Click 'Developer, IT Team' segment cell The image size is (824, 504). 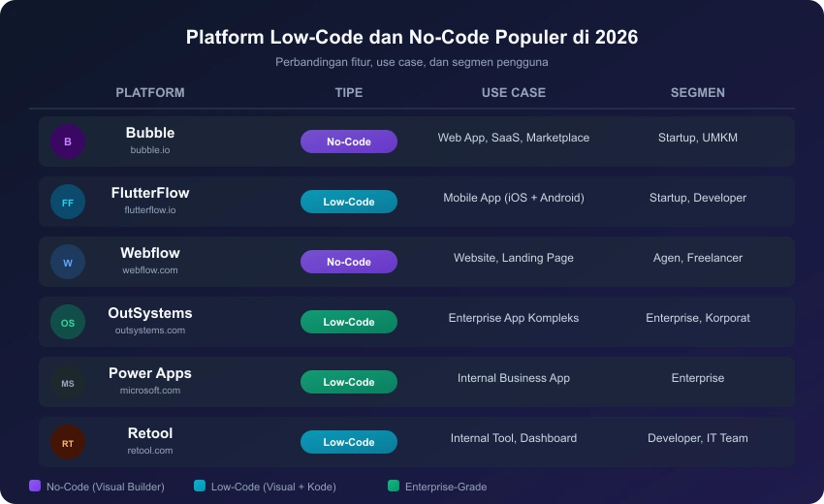(x=698, y=438)
